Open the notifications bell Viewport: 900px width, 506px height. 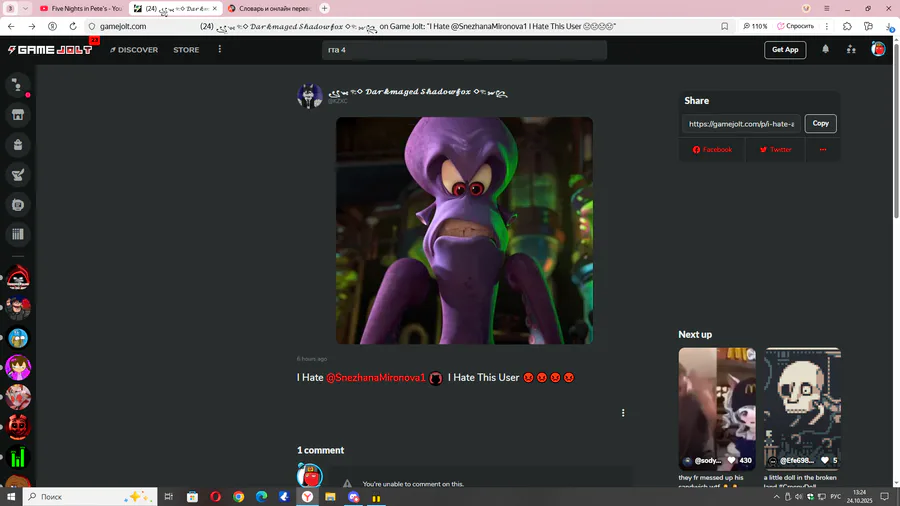coord(825,49)
